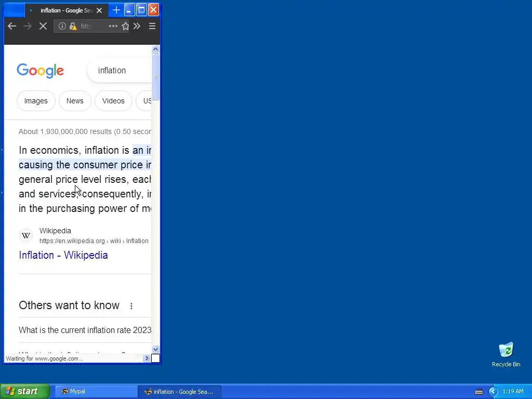Viewport: 532px width, 399px height.
Task: Click the vertical scrollbar thumb
Action: point(155,77)
